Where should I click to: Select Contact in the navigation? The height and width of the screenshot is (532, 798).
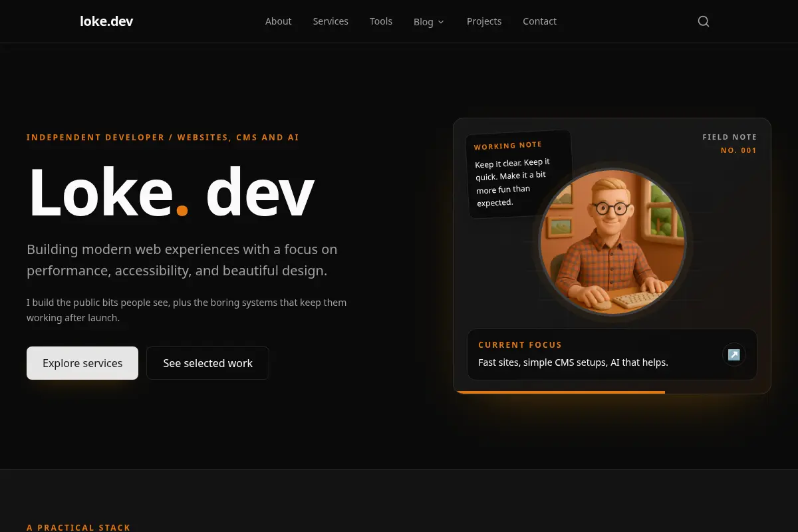[539, 21]
